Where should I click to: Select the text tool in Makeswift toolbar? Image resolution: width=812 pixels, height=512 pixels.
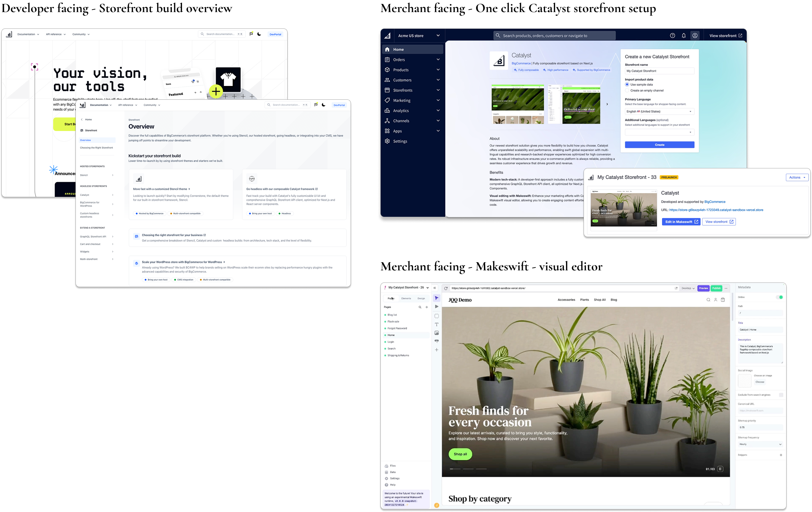(x=437, y=324)
